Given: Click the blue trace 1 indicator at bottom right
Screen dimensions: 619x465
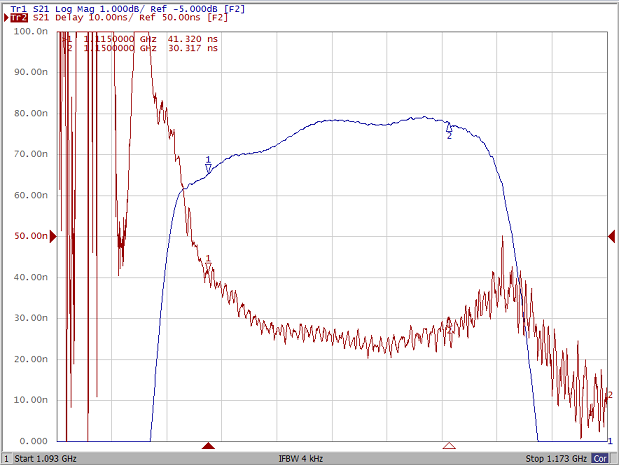Looking at the screenshot, I should pyautogui.click(x=610, y=441).
